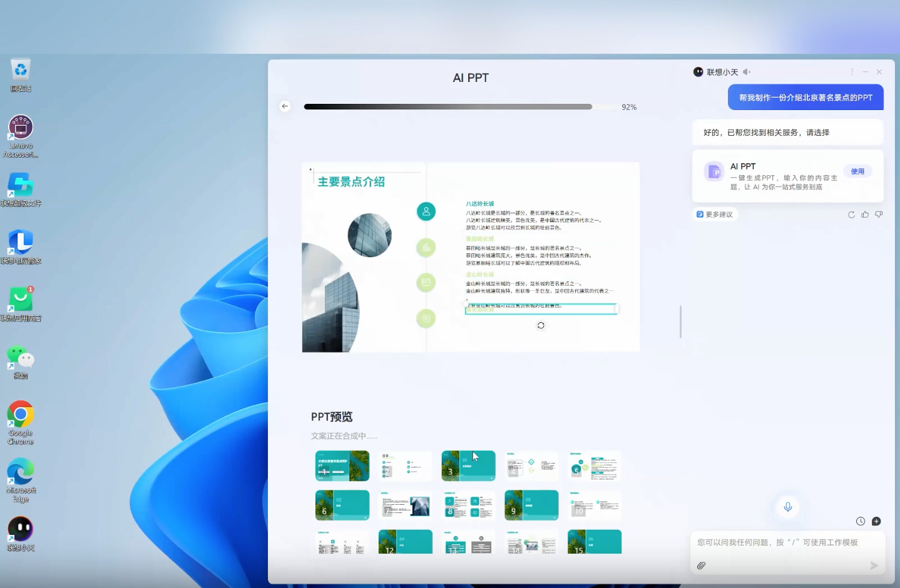Click the 使用 button for AI PPT

coord(857,171)
